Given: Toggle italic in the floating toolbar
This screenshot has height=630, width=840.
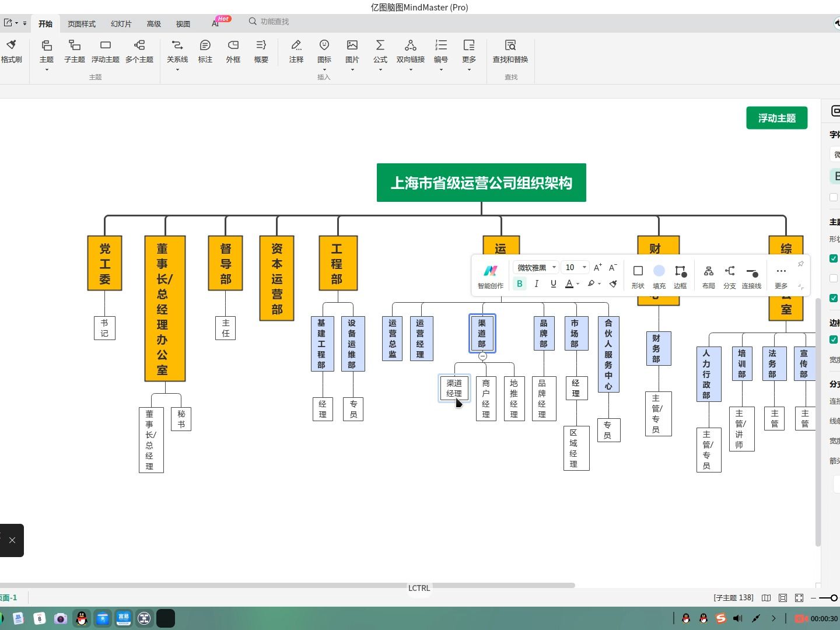Looking at the screenshot, I should pos(536,284).
